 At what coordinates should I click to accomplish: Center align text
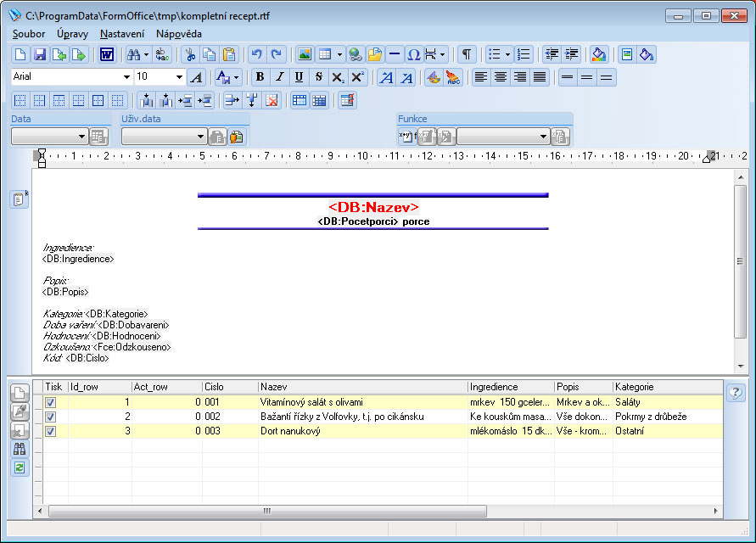tap(501, 77)
